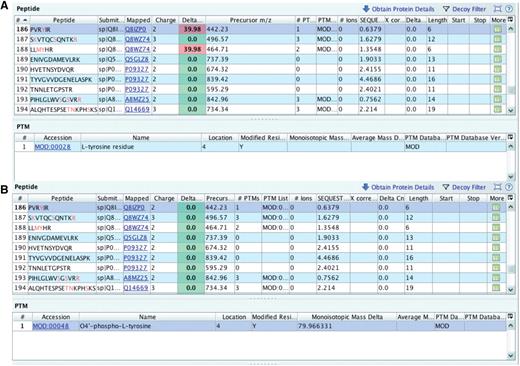Image resolution: width=520 pixels, height=366 pixels.
Task: Sort by Precursor m/z column in panel A
Action: coord(250,20)
